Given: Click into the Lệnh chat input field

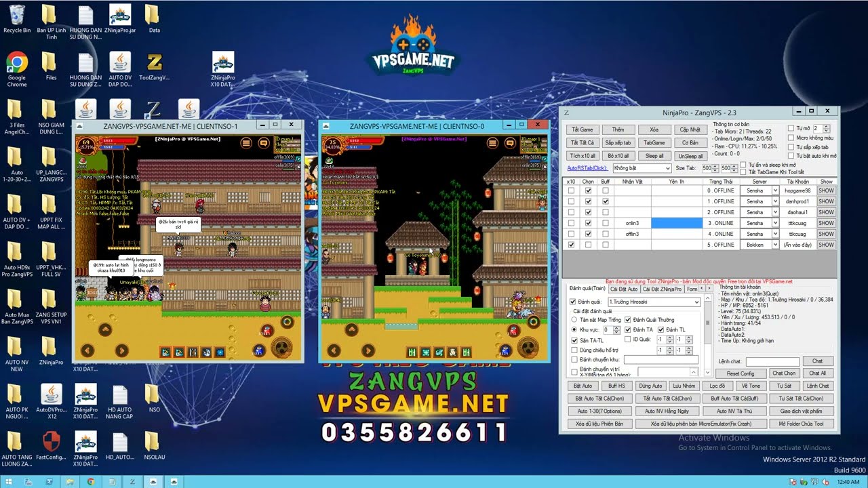Looking at the screenshot, I should 772,362.
